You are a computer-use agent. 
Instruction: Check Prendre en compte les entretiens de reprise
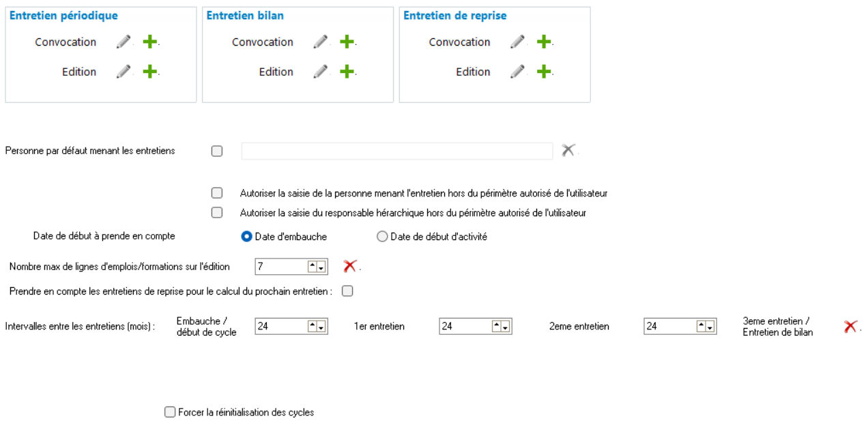point(347,291)
